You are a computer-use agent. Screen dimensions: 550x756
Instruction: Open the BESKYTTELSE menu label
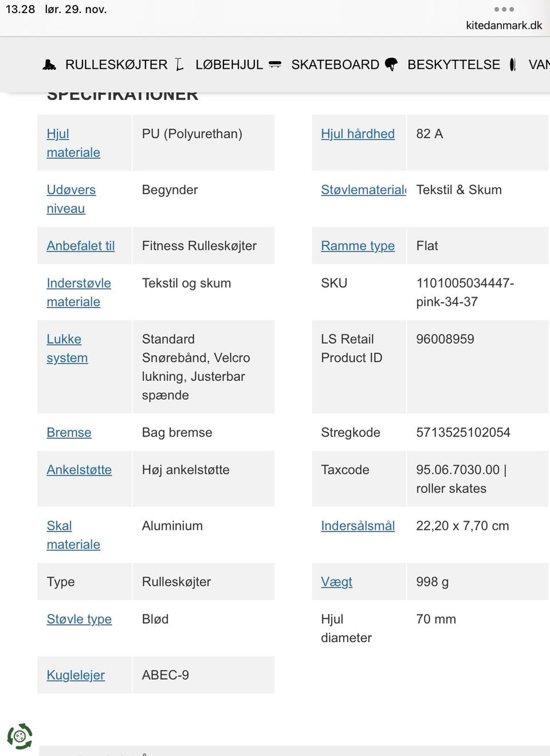453,65
